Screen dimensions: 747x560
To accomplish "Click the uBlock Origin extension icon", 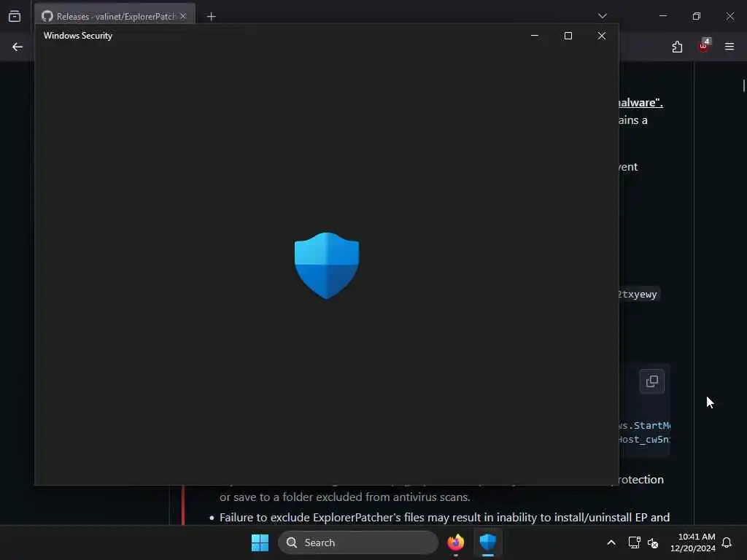I will 703,46.
